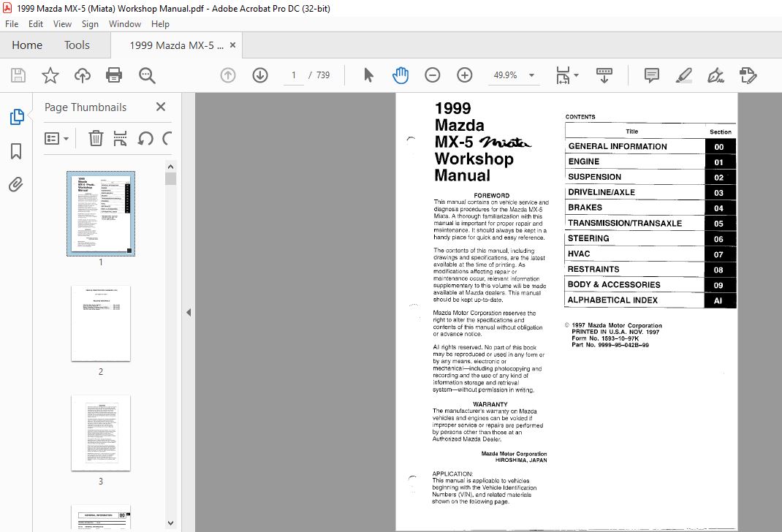Collapse the navigation pane with arrow
The image size is (782, 532).
click(x=189, y=313)
